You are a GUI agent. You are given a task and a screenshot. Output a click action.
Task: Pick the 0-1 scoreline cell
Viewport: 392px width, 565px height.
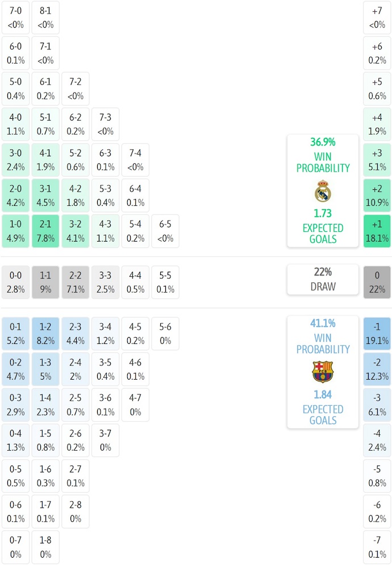16,334
